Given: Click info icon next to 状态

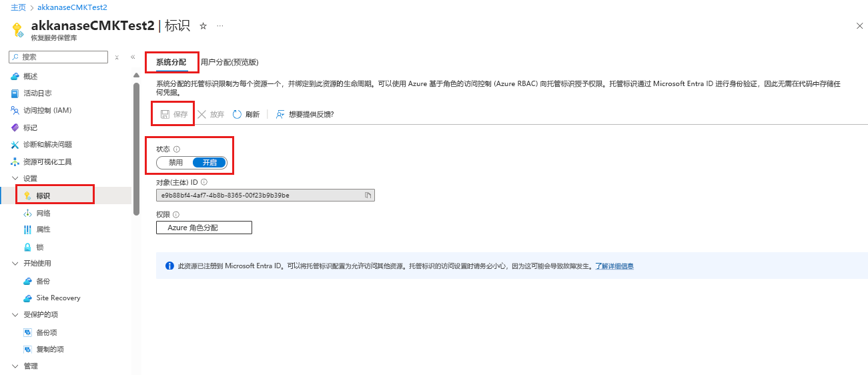Looking at the screenshot, I should (177, 149).
